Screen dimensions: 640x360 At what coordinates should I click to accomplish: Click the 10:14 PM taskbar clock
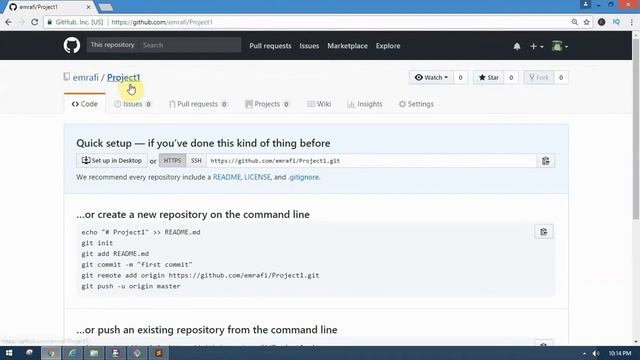(620, 353)
